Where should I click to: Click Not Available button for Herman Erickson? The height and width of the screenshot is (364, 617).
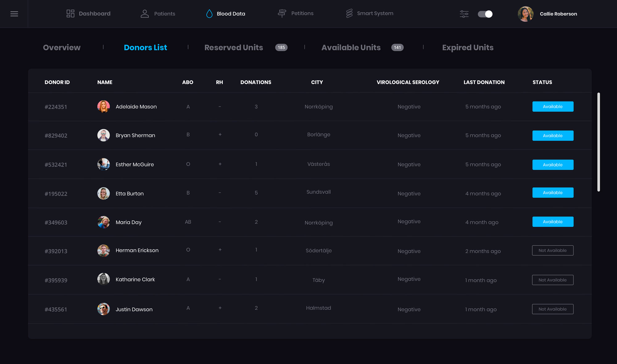tap(553, 250)
